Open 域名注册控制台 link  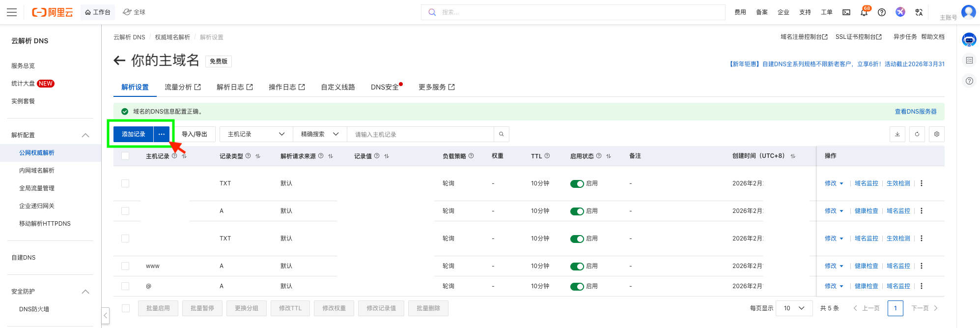(x=804, y=37)
